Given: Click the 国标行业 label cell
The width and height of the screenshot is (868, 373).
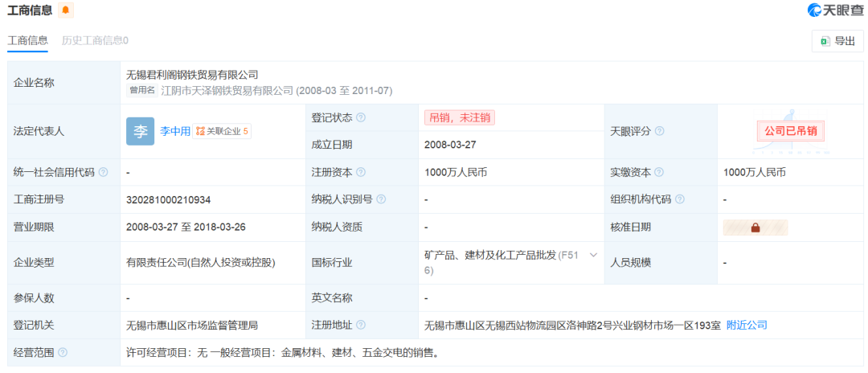Looking at the screenshot, I should point(362,263).
